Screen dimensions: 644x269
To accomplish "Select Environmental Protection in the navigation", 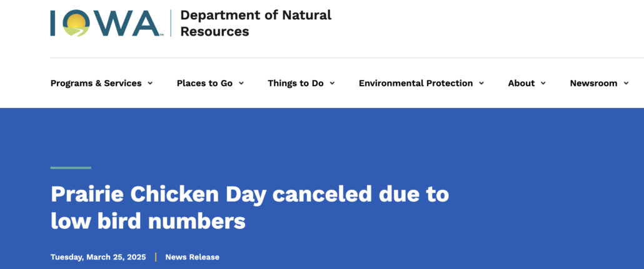I will pyautogui.click(x=416, y=83).
